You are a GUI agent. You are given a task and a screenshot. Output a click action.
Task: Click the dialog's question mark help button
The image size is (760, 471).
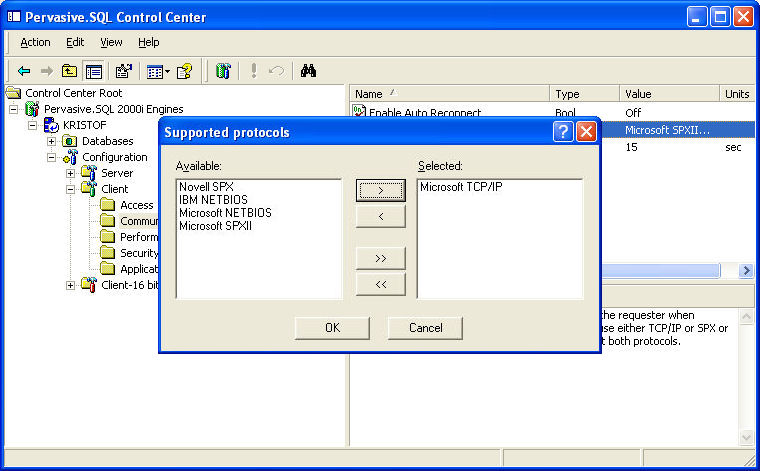[563, 132]
